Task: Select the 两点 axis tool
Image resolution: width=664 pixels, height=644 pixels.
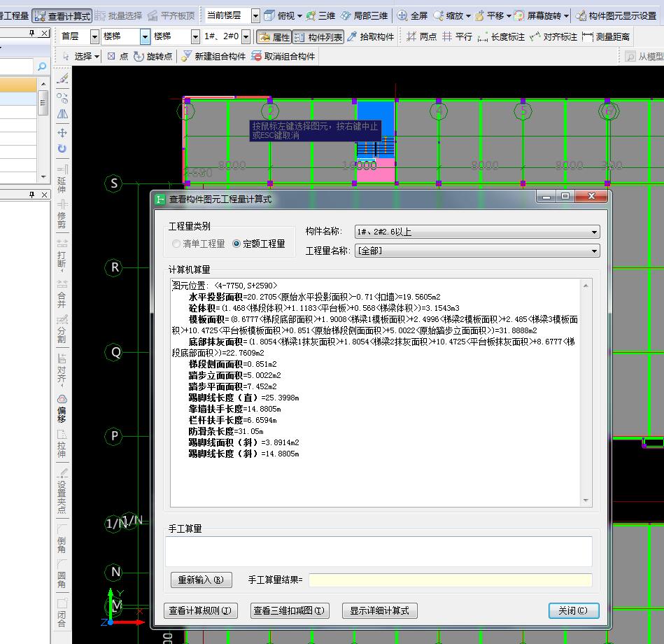Action: 421,37
